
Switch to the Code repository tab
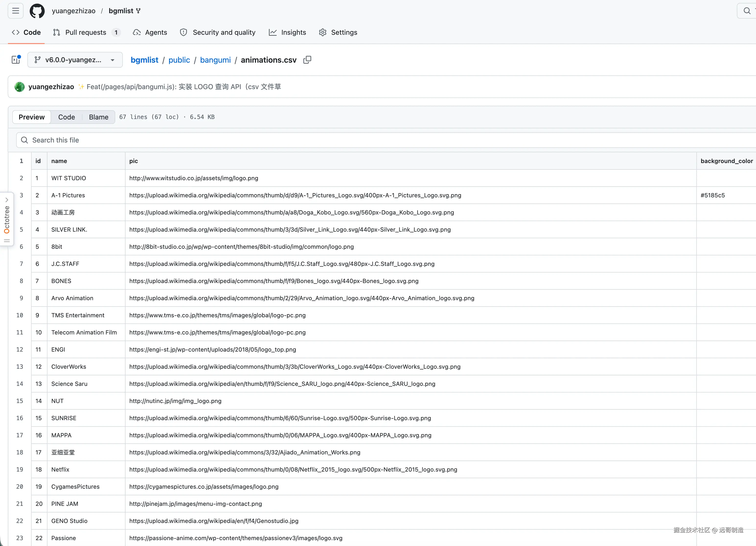coord(26,32)
